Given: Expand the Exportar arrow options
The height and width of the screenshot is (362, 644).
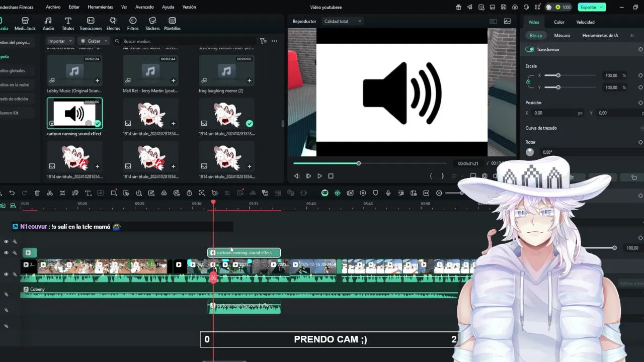Looking at the screenshot, I should pyautogui.click(x=601, y=7).
